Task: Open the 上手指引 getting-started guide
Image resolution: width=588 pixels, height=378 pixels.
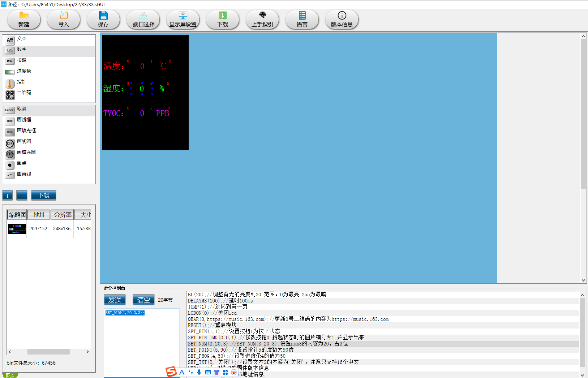Action: 262,20
